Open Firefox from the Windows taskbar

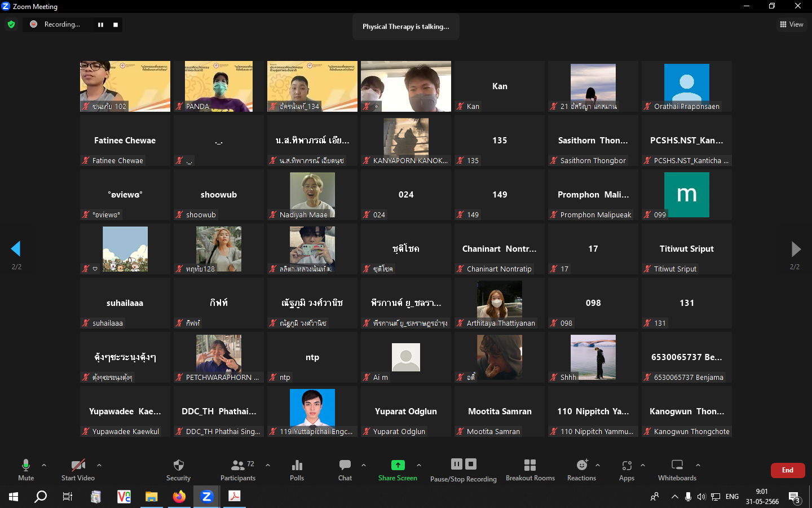(179, 497)
